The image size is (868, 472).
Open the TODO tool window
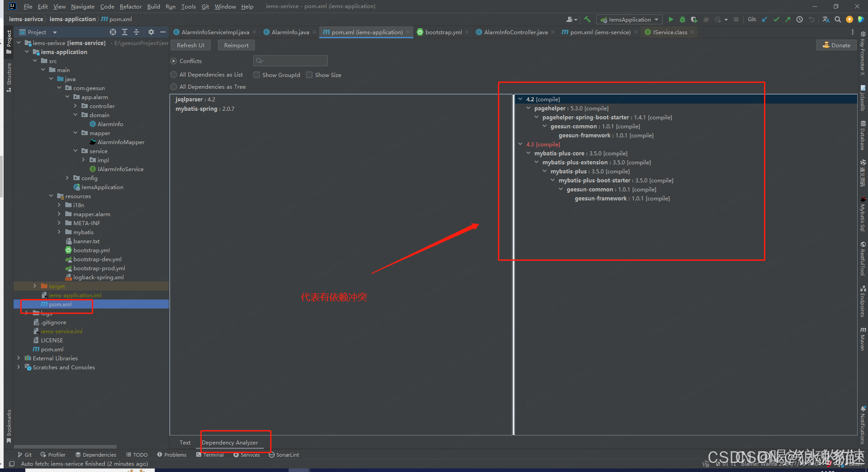(137, 455)
